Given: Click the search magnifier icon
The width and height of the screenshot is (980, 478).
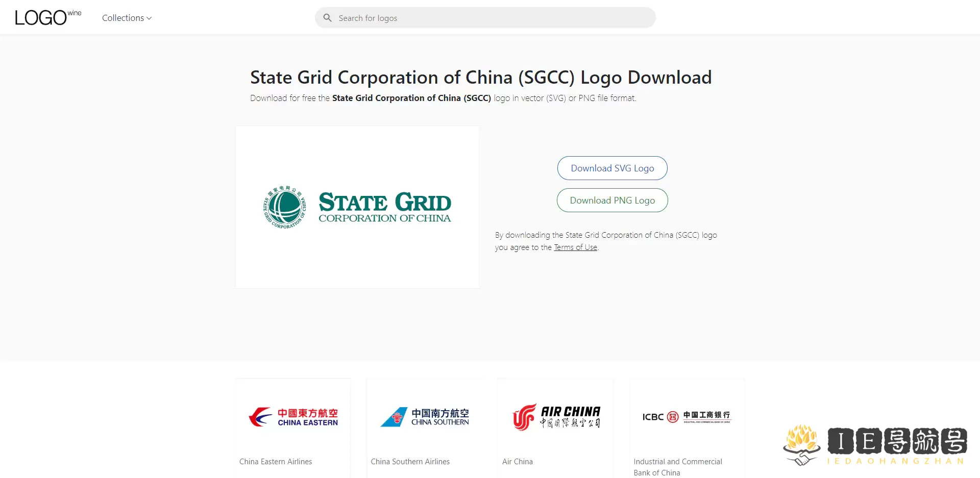Looking at the screenshot, I should [328, 18].
